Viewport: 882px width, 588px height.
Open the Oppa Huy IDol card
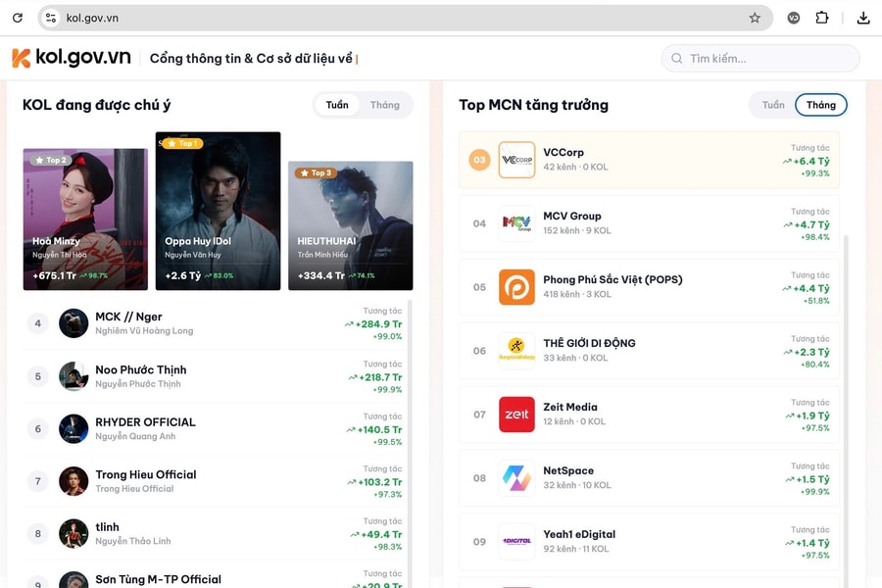[x=218, y=211]
